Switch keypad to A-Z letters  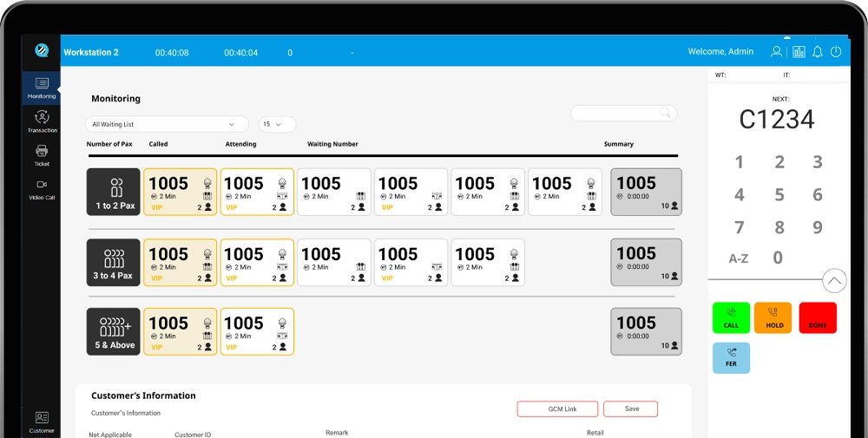[739, 258]
